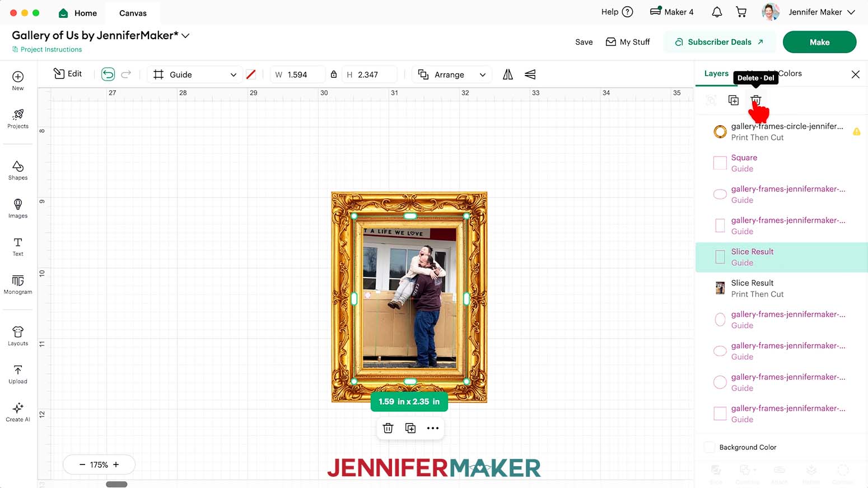Delete layer using Layers panel trash icon
The image size is (868, 488).
[756, 100]
